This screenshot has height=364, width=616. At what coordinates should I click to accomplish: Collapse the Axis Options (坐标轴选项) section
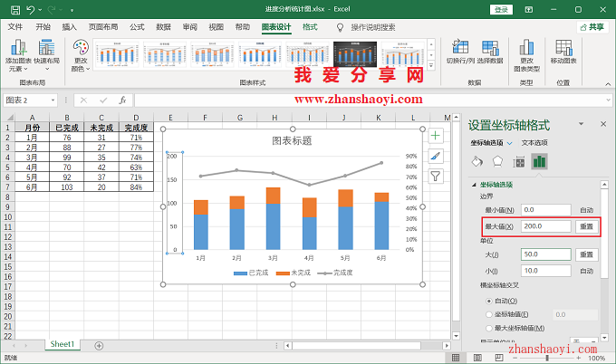[x=474, y=185]
